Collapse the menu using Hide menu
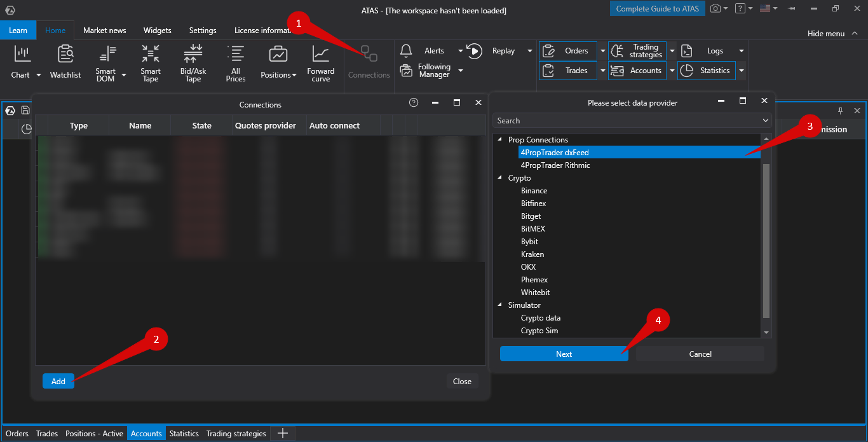Image resolution: width=868 pixels, height=442 pixels. [825, 33]
